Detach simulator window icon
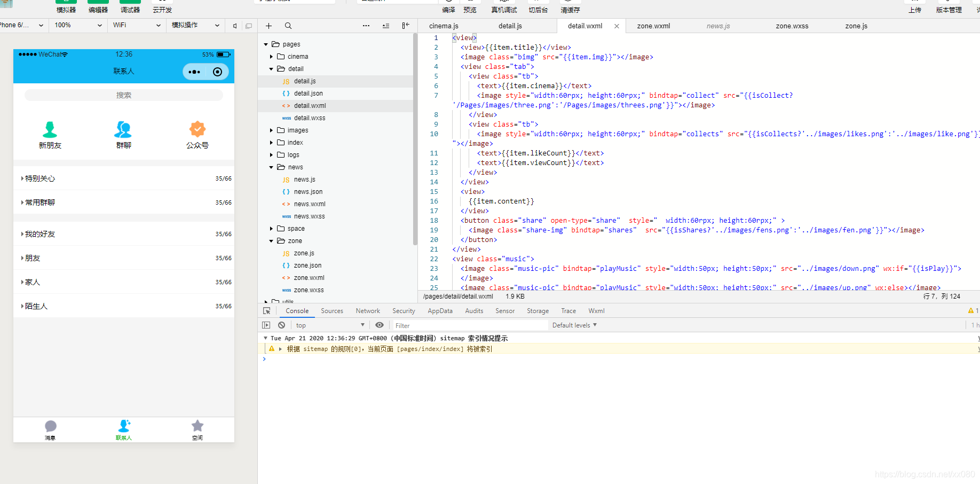This screenshot has height=484, width=980. [249, 26]
